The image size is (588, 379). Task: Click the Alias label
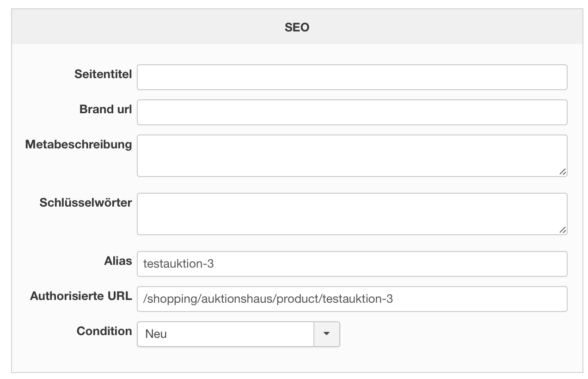pos(118,261)
